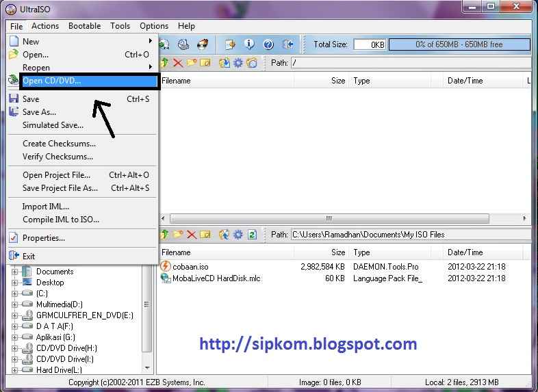Expand the CD/DVD Drive(H:) node

14,348
